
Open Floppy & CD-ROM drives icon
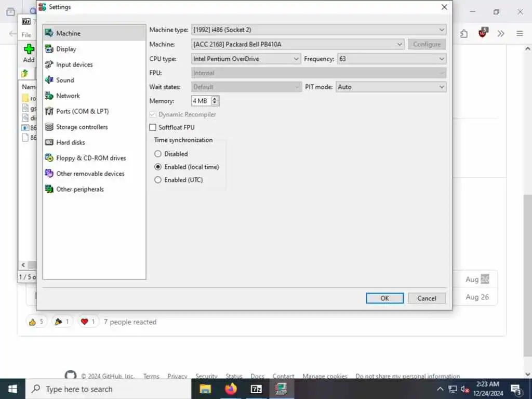point(49,158)
